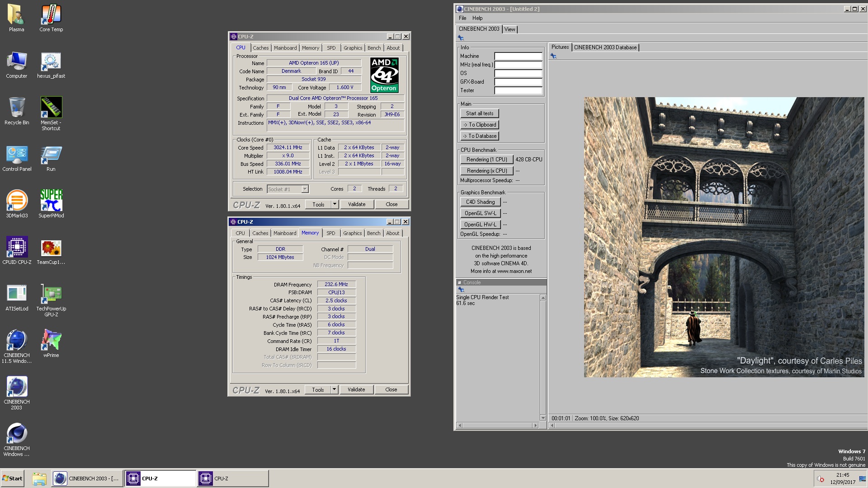Click console vertical scrollbar down arrow
This screenshot has width=868, height=488.
point(543,418)
